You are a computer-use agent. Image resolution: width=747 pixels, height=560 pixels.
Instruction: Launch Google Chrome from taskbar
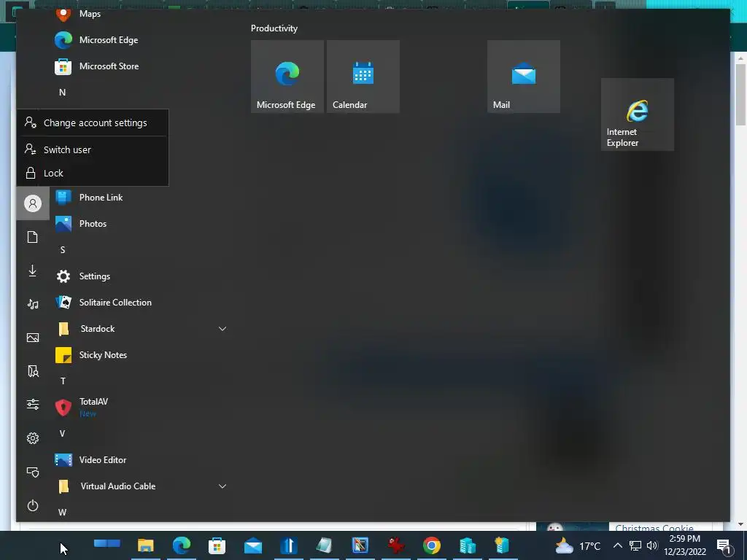[432, 545]
